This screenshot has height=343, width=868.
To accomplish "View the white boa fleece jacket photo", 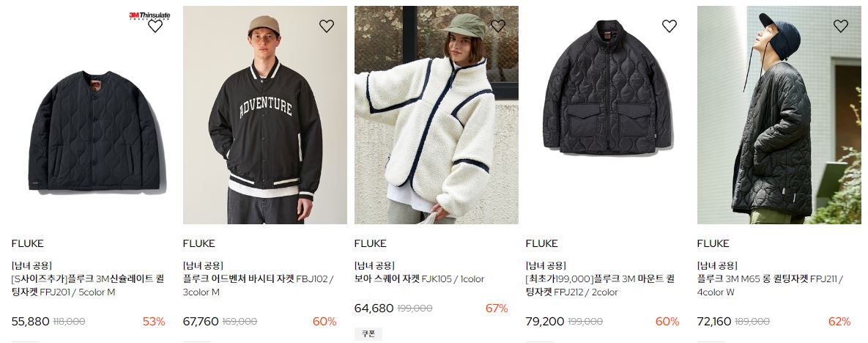I will [x=437, y=115].
